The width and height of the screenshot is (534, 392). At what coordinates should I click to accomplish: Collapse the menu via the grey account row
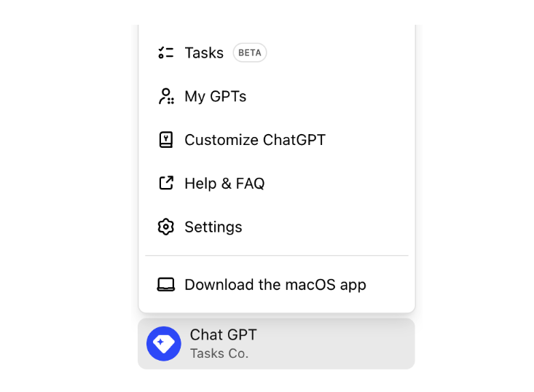(x=328, y=344)
